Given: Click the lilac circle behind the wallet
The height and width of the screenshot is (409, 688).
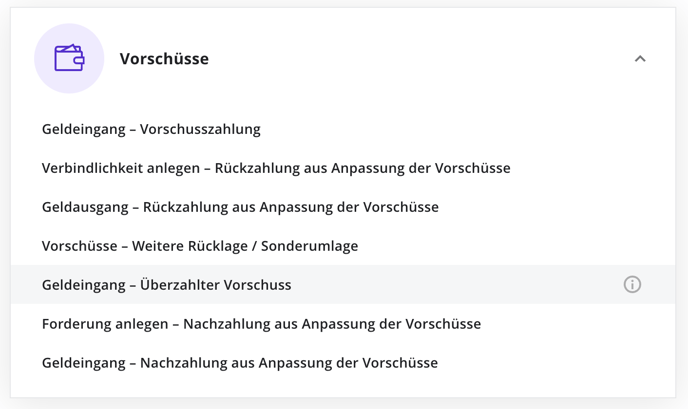Looking at the screenshot, I should click(x=69, y=58).
